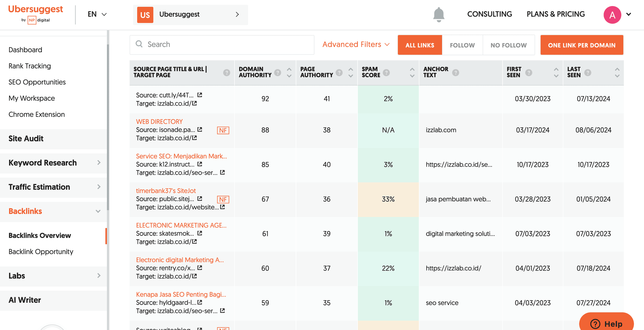Click Domain Authority help question icon

pos(278,73)
